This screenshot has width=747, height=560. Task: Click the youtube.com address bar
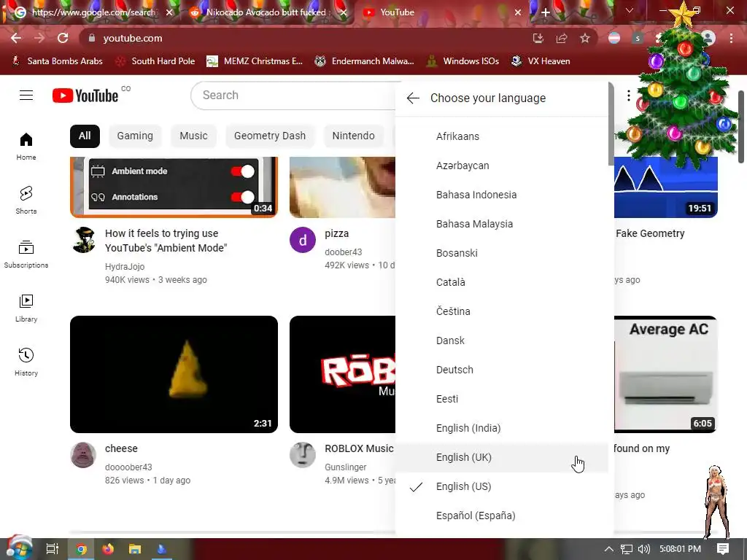click(x=305, y=38)
